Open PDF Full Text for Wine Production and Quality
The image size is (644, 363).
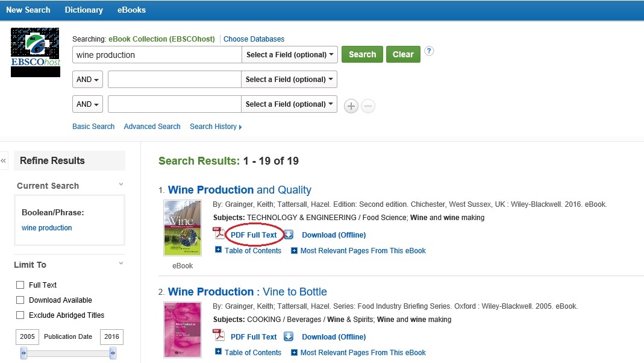(254, 235)
